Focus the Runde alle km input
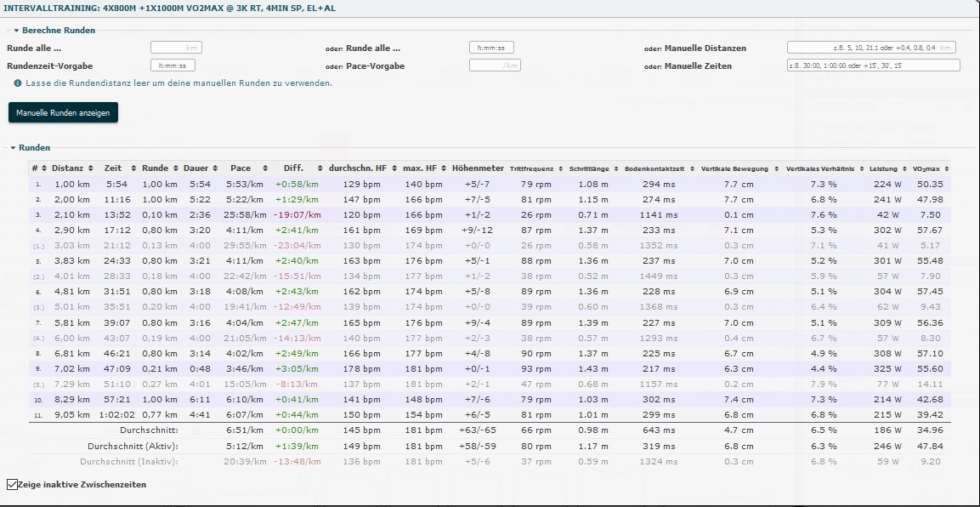 click(176, 48)
